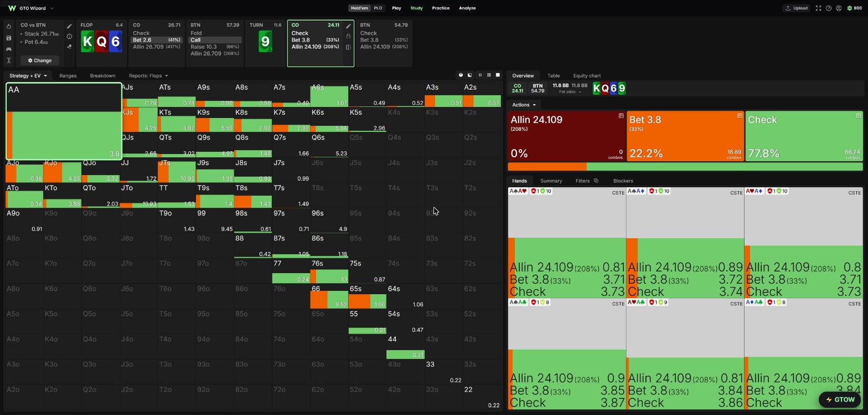Open the Blockers tab
Image resolution: width=868 pixels, height=415 pixels.
point(623,181)
